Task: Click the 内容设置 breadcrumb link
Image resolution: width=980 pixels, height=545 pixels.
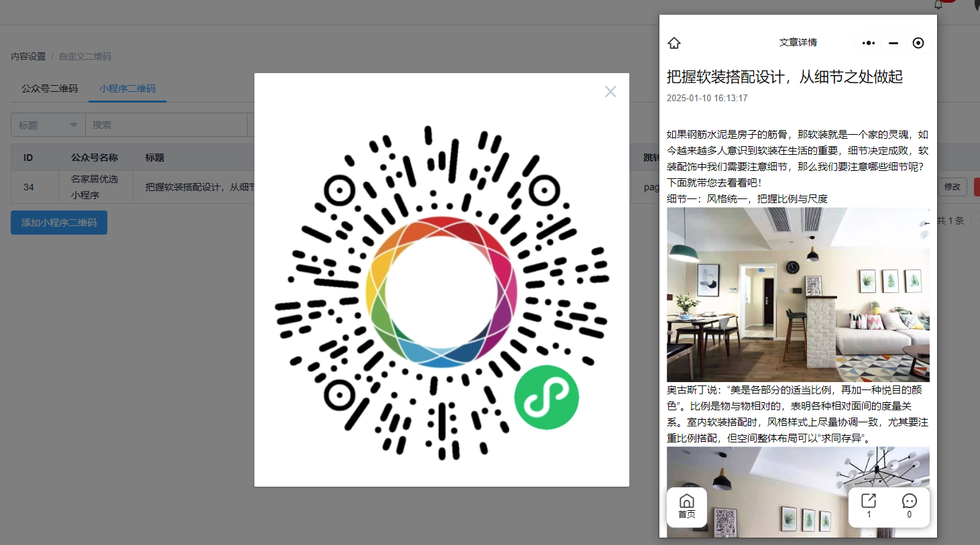Action: coord(28,56)
